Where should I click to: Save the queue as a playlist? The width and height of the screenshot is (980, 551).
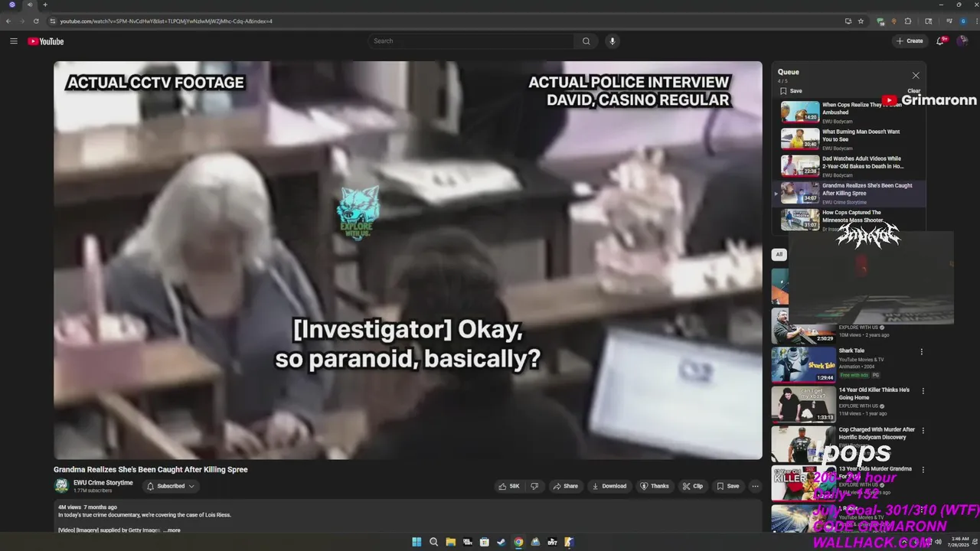click(791, 90)
